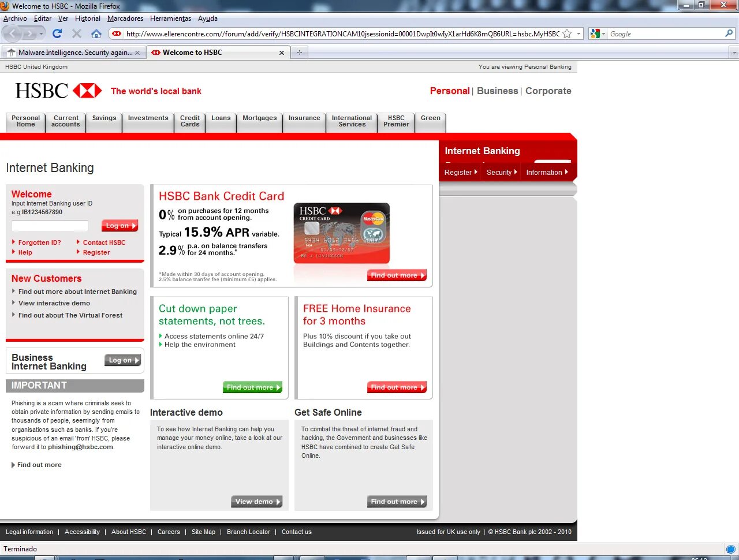Expand the Information menu in Internet Banking
This screenshot has height=560, width=739.
(547, 172)
